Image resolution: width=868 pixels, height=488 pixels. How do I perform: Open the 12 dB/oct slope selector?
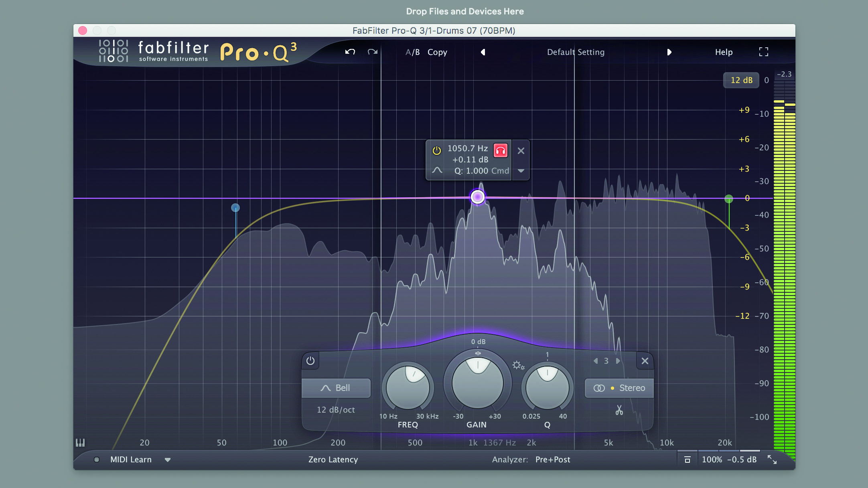(336, 410)
